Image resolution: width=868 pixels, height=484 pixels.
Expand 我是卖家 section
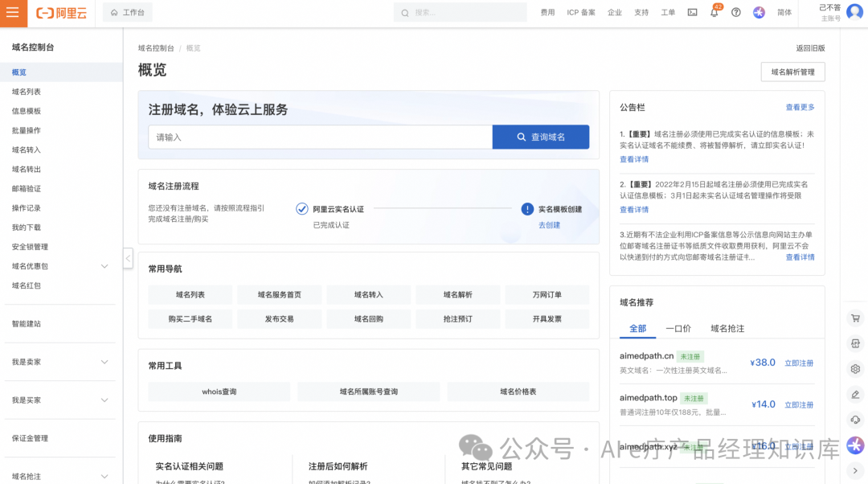[x=104, y=362]
